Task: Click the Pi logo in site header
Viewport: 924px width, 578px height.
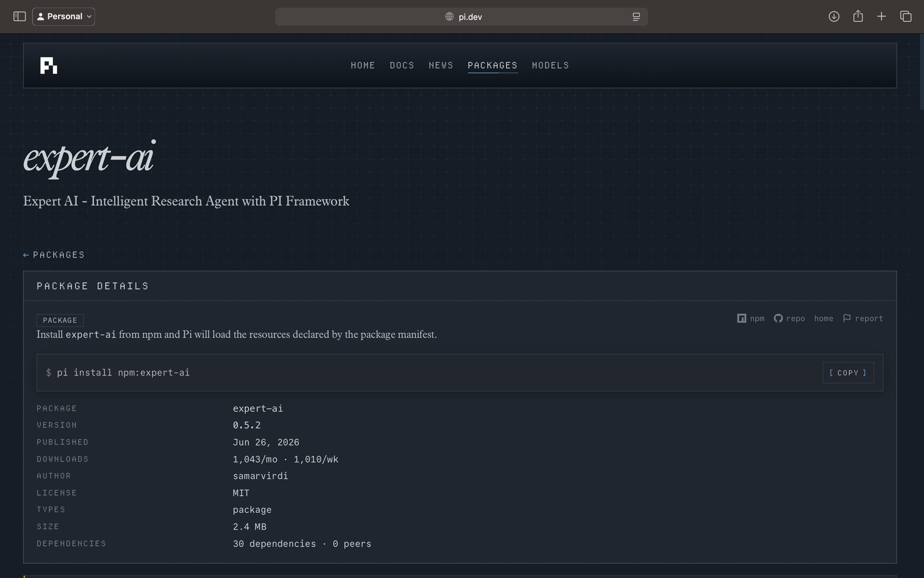Action: (x=49, y=66)
